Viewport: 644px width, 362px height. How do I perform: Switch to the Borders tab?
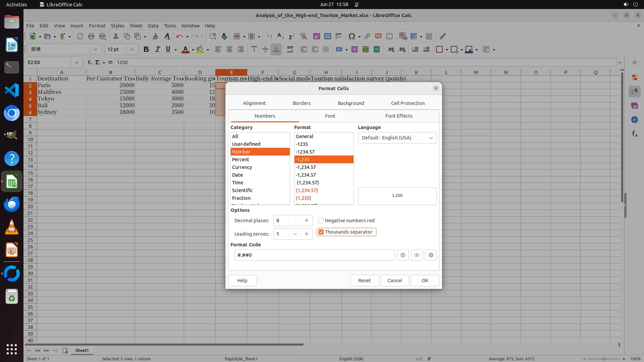[302, 103]
